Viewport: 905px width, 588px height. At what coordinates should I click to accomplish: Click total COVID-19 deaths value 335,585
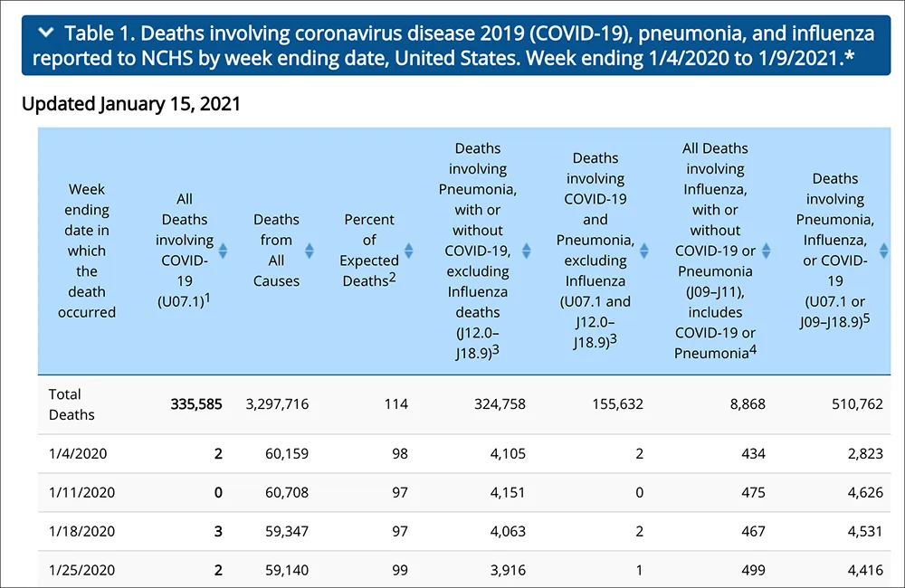click(196, 404)
